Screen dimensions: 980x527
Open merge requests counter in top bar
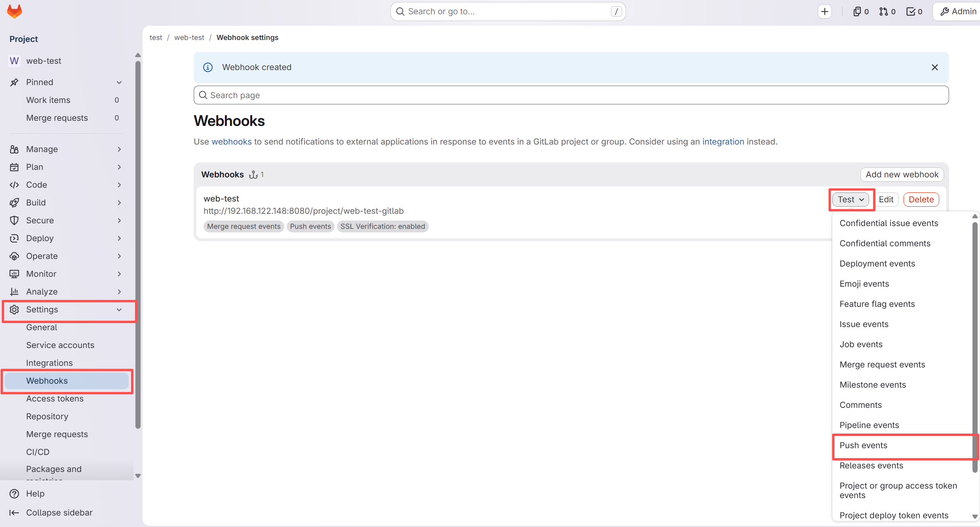[x=887, y=12]
